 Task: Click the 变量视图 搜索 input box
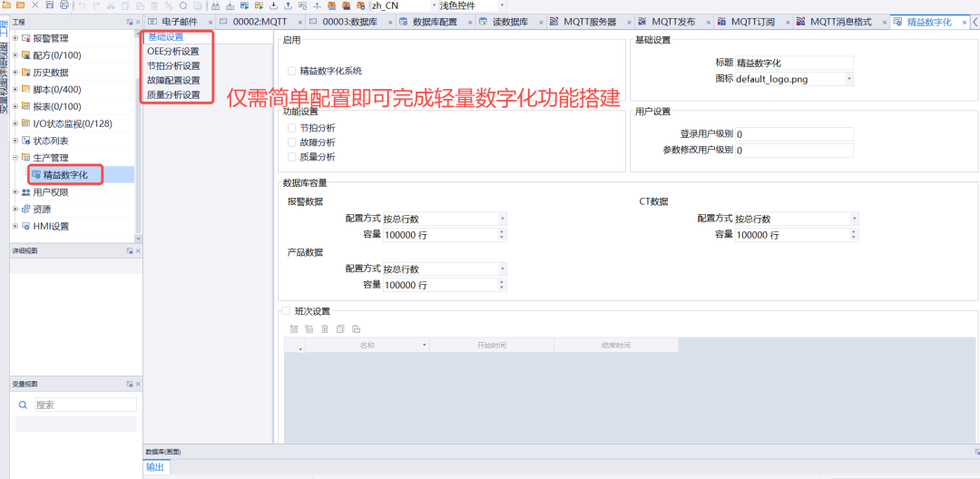click(85, 405)
